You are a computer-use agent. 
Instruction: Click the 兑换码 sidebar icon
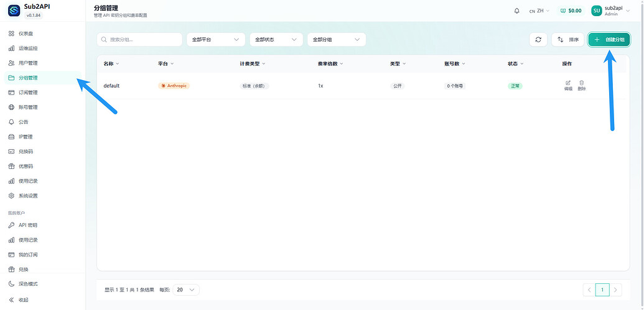tap(11, 152)
